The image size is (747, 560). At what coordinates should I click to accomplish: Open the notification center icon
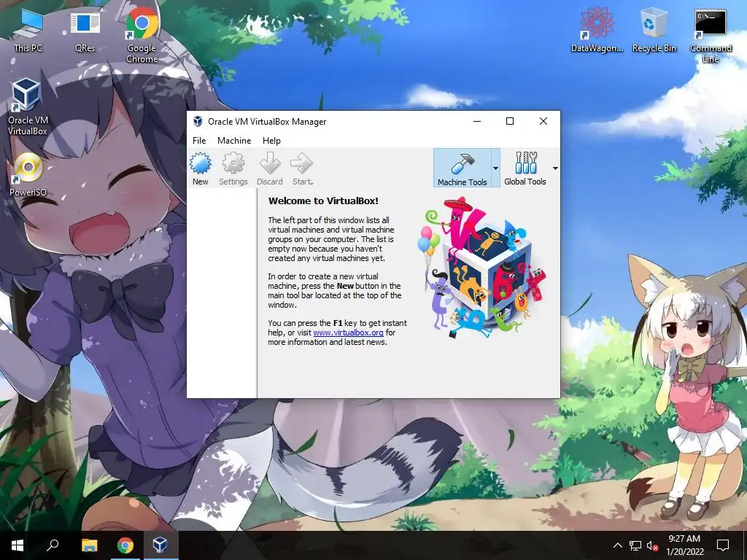[723, 545]
